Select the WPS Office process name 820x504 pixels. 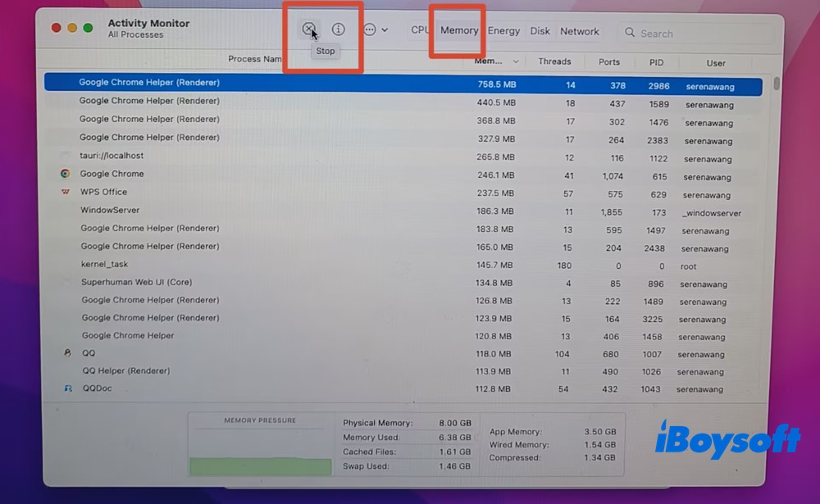pyautogui.click(x=103, y=192)
